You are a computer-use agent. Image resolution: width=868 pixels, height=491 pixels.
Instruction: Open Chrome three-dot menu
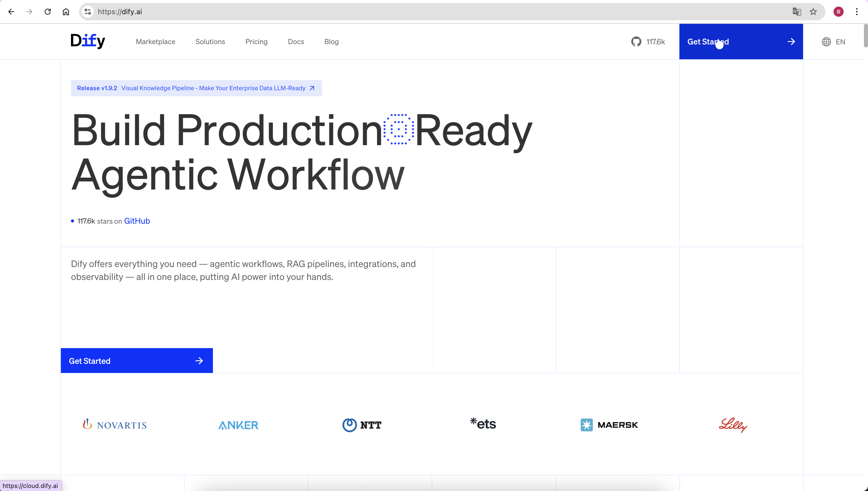click(857, 12)
